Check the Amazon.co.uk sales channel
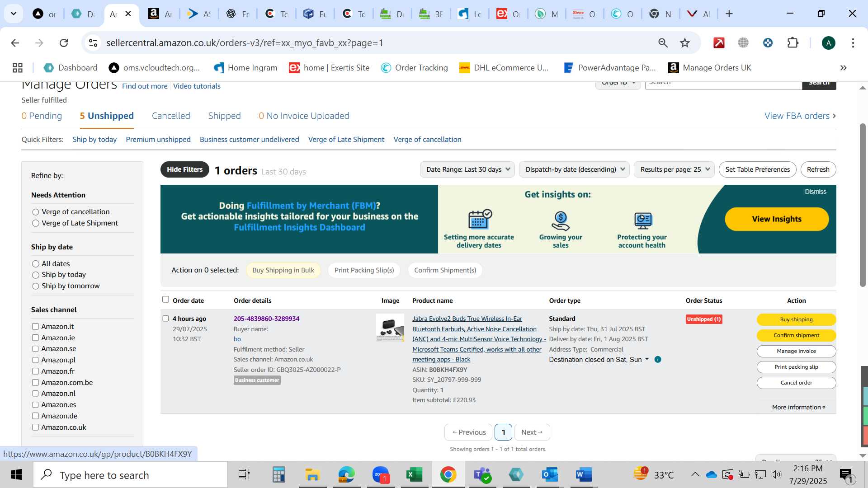 coord(35,427)
